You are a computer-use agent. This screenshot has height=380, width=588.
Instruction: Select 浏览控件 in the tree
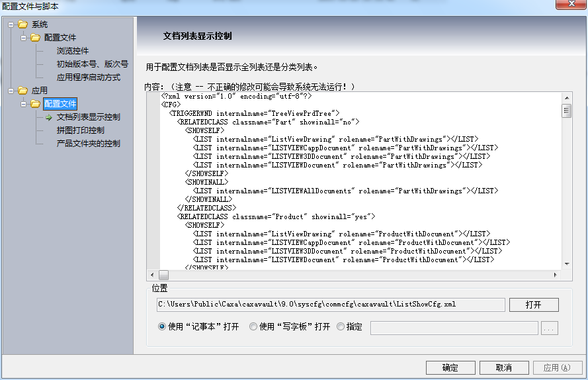[73, 51]
